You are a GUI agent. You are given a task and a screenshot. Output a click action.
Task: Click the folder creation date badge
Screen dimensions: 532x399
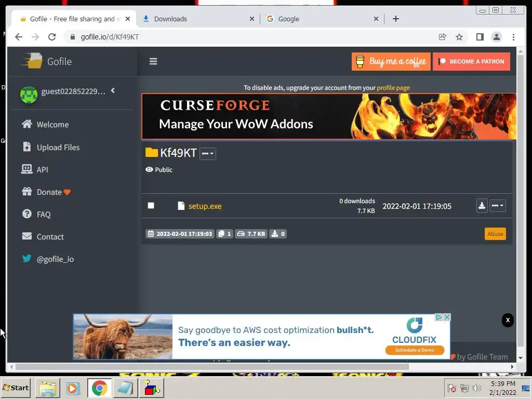180,234
